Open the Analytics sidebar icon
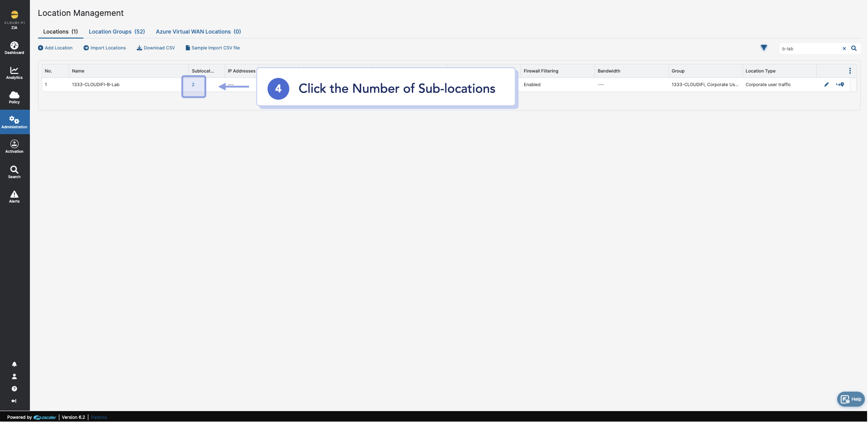868x422 pixels. point(14,73)
